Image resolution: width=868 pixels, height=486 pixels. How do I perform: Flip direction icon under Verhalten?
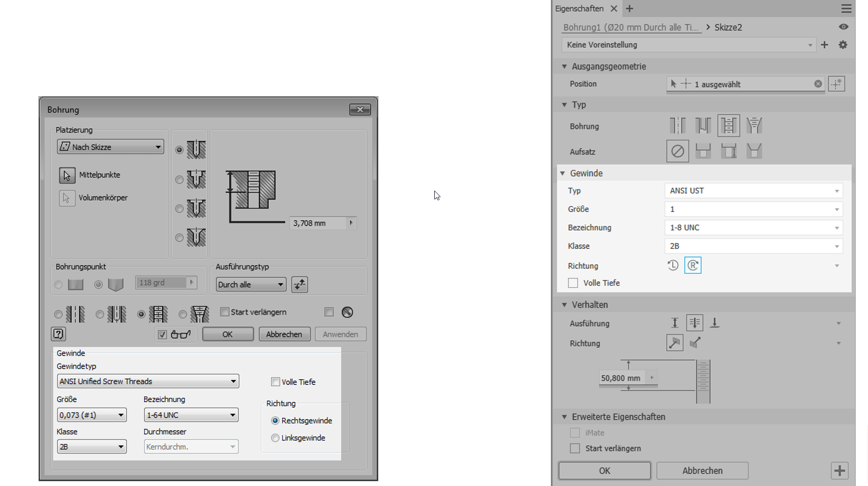click(x=695, y=343)
